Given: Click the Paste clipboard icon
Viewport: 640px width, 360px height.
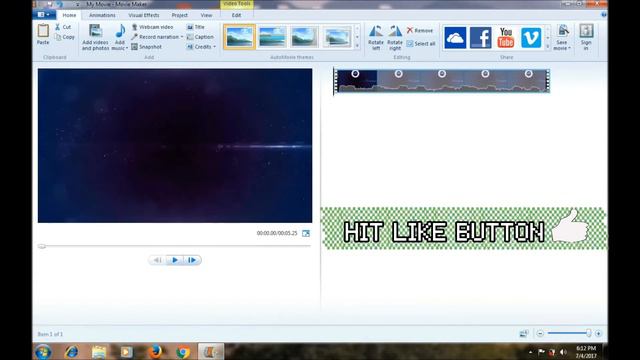Looking at the screenshot, I should tap(43, 31).
